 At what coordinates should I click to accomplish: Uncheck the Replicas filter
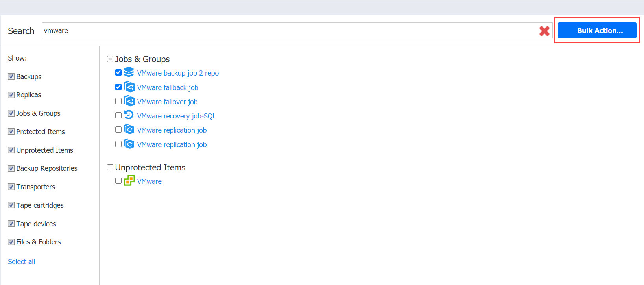tap(11, 95)
